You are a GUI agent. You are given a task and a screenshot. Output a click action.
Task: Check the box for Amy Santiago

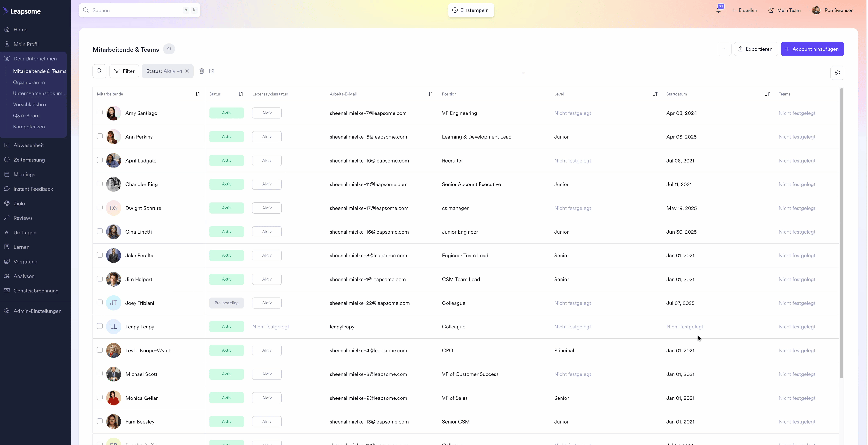(100, 113)
